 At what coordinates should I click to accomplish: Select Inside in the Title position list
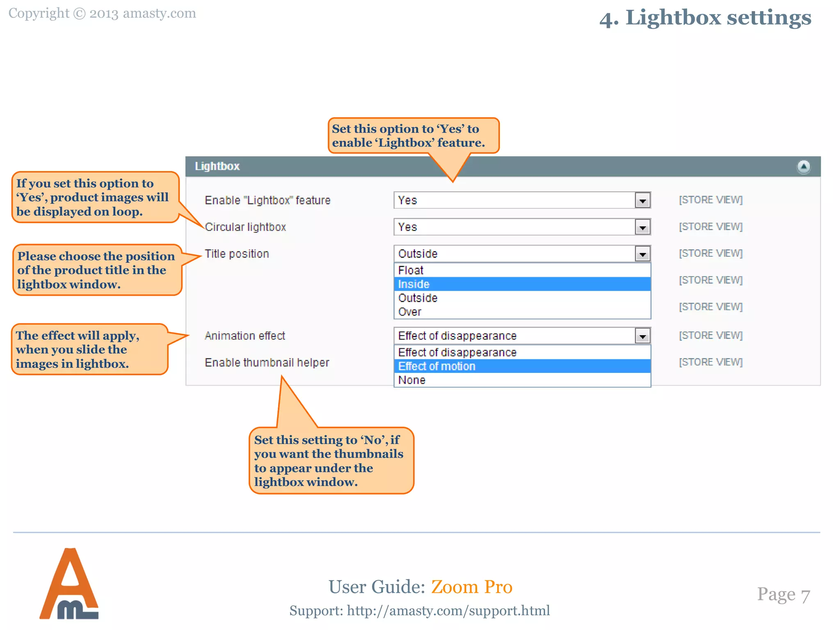tap(522, 284)
